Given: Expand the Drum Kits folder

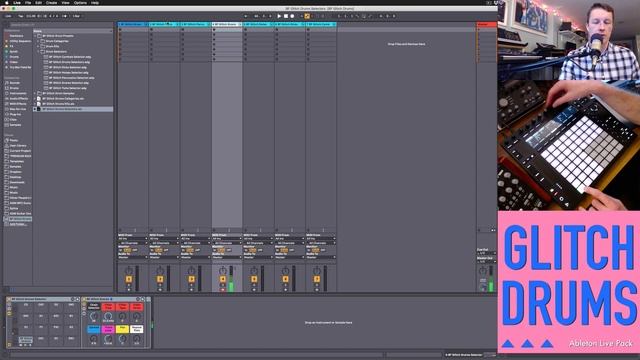Looking at the screenshot, I should (39, 47).
